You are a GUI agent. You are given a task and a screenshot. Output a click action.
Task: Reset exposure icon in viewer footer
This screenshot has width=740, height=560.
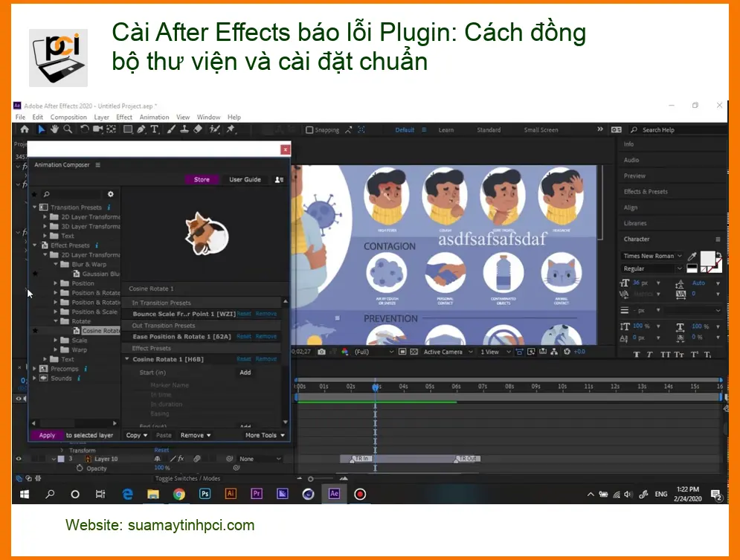567,352
